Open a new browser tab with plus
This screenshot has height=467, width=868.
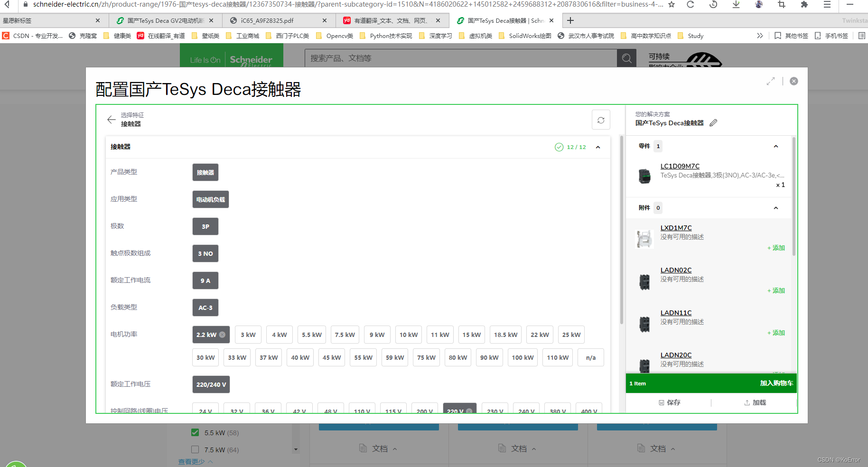point(570,20)
